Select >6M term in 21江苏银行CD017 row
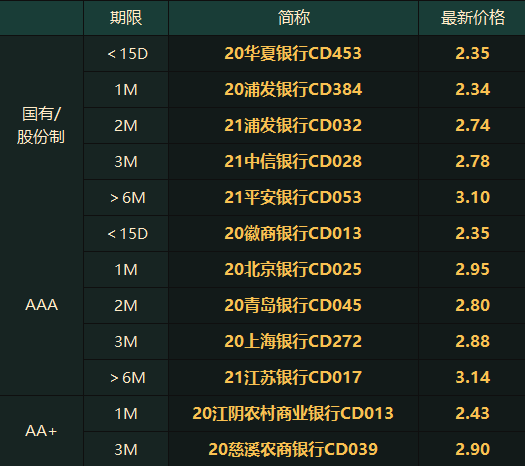This screenshot has width=525, height=466. pos(128,378)
